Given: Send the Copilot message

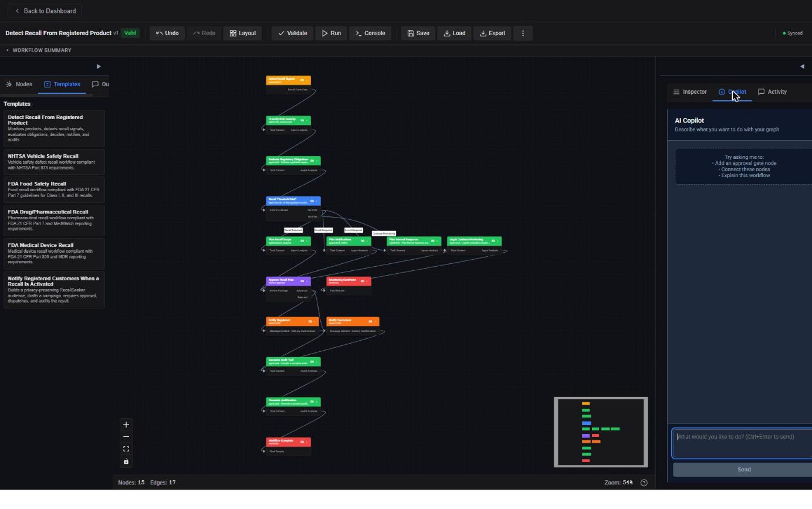Looking at the screenshot, I should coord(743,470).
